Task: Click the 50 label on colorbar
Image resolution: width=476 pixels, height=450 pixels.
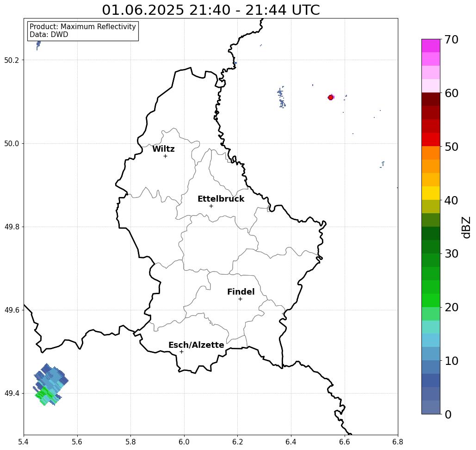Action: [451, 147]
